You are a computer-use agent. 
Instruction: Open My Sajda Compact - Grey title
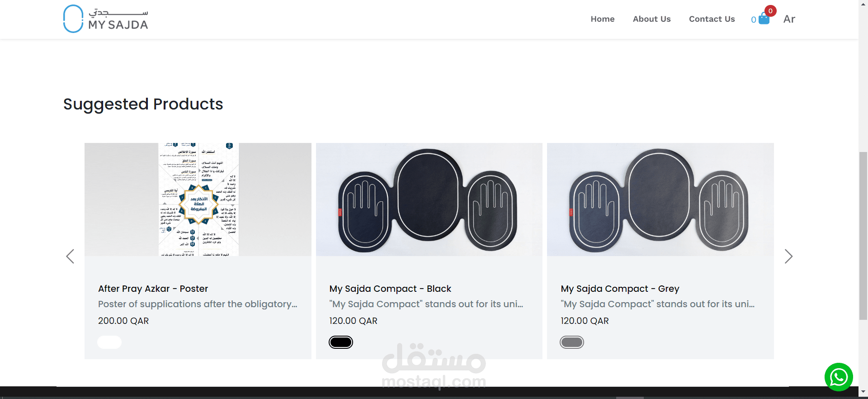point(620,289)
